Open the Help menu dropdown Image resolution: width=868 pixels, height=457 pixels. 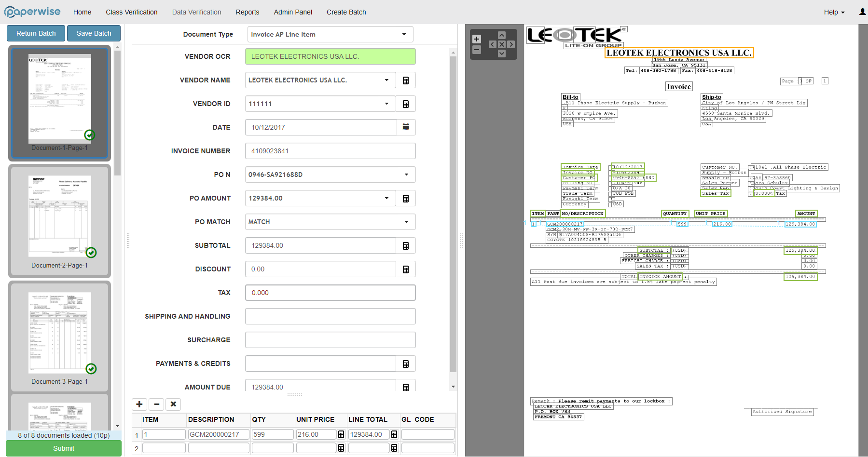[834, 12]
